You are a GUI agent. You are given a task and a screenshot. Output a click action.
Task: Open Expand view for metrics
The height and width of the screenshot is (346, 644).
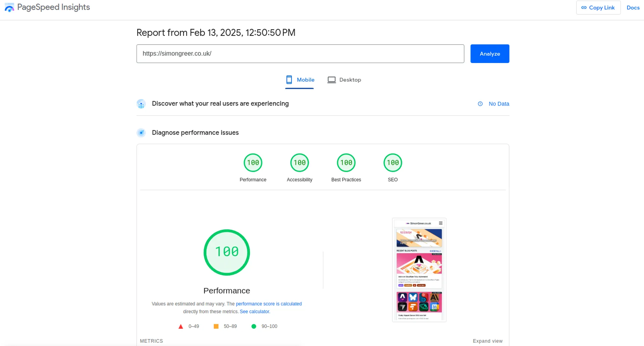[488, 341]
